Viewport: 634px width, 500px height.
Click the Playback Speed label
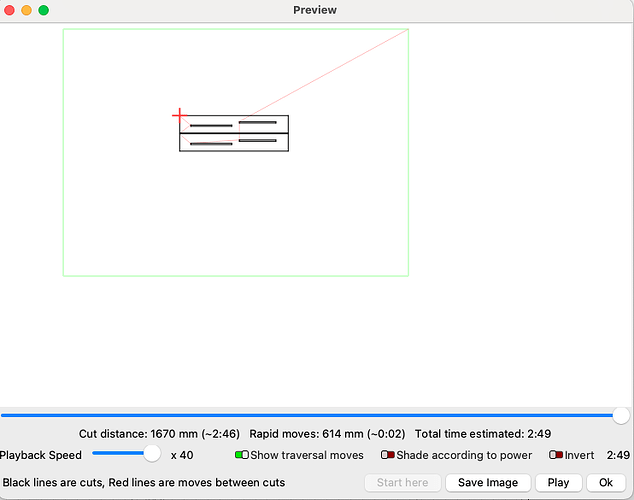tap(40, 455)
